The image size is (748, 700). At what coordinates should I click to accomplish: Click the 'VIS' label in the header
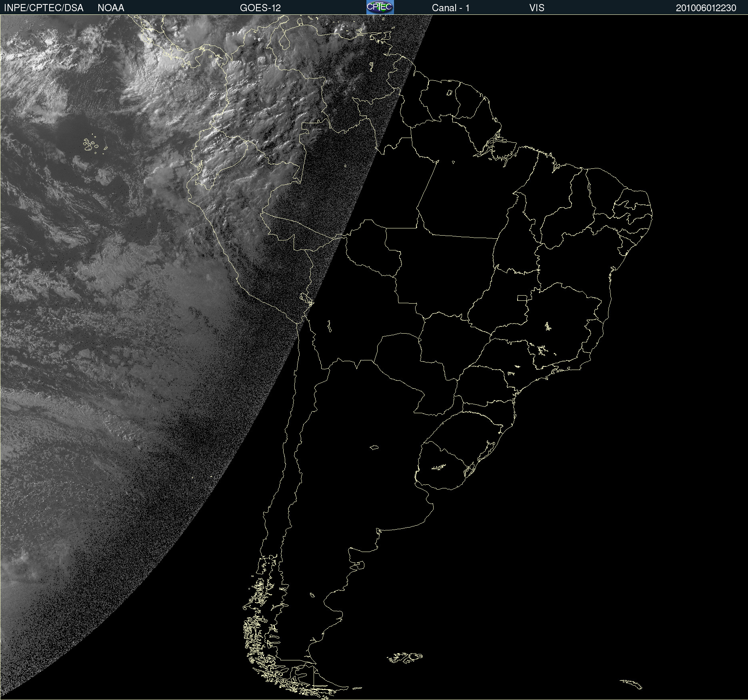(x=537, y=8)
